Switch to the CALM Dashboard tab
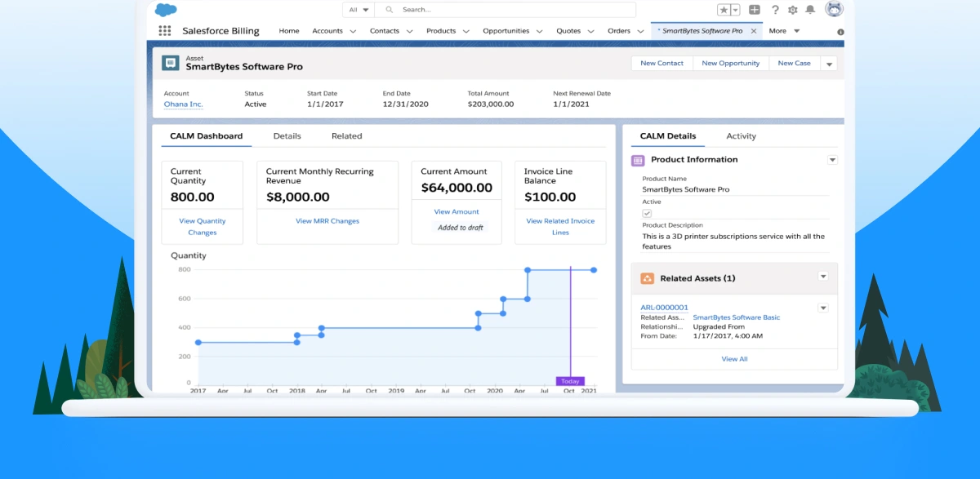The image size is (980, 479). click(206, 136)
